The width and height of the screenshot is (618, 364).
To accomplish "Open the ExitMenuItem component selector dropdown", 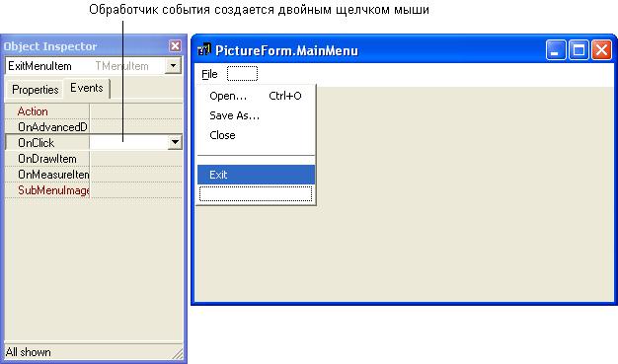I will point(173,66).
